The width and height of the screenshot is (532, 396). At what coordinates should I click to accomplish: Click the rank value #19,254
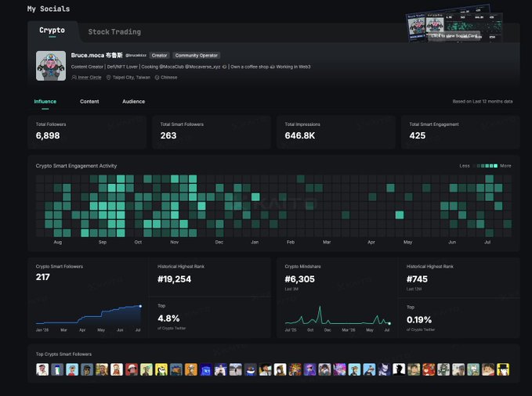[x=175, y=279]
